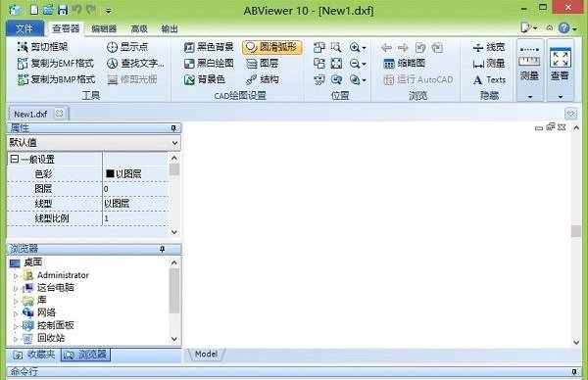The width and height of the screenshot is (588, 380).
Task: Toggle 显示点 show points
Action: 127,47
